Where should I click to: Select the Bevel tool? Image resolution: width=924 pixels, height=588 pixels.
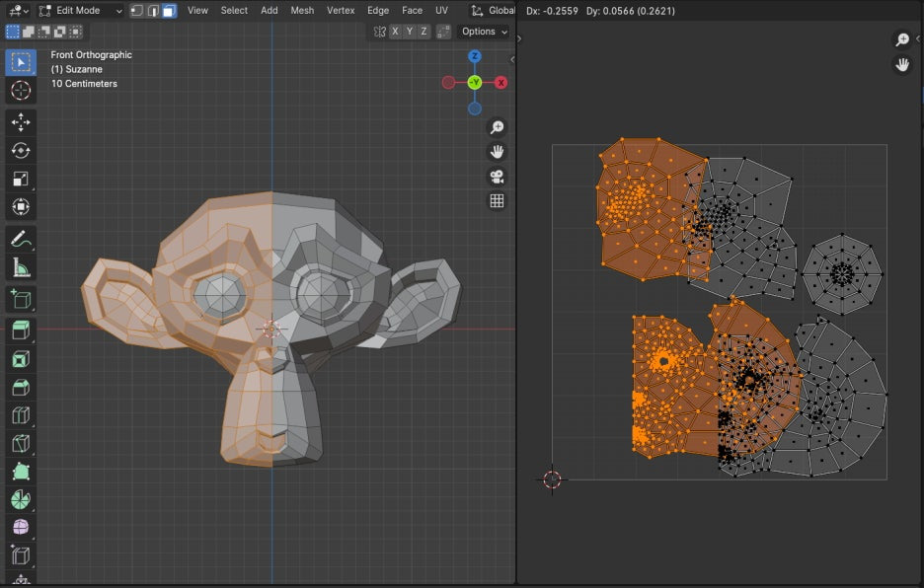pos(21,388)
